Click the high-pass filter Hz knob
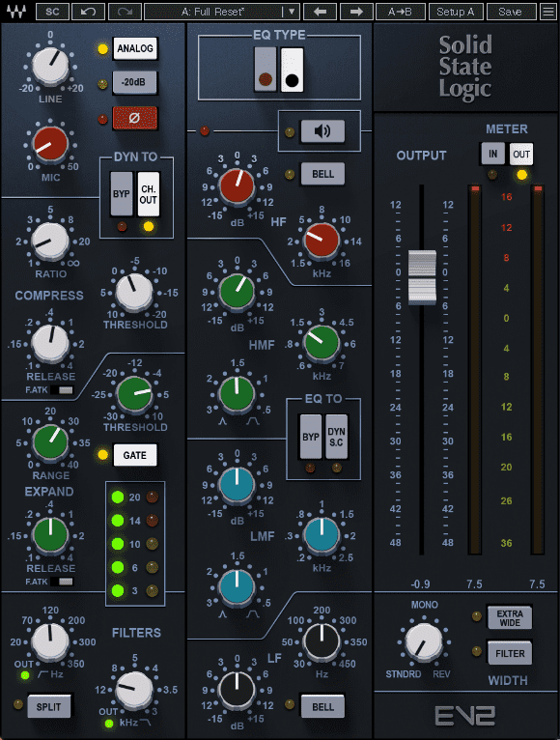This screenshot has width=560, height=740. (x=50, y=641)
